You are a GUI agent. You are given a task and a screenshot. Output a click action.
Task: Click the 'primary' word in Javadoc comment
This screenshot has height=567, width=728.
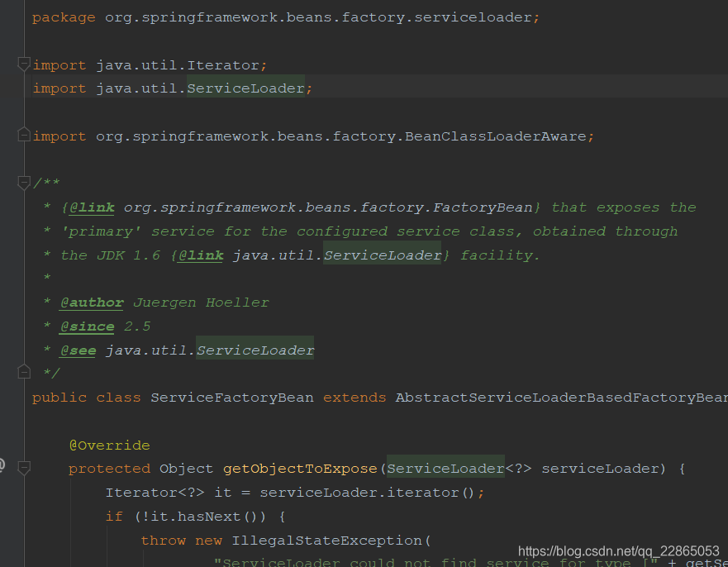coord(101,231)
